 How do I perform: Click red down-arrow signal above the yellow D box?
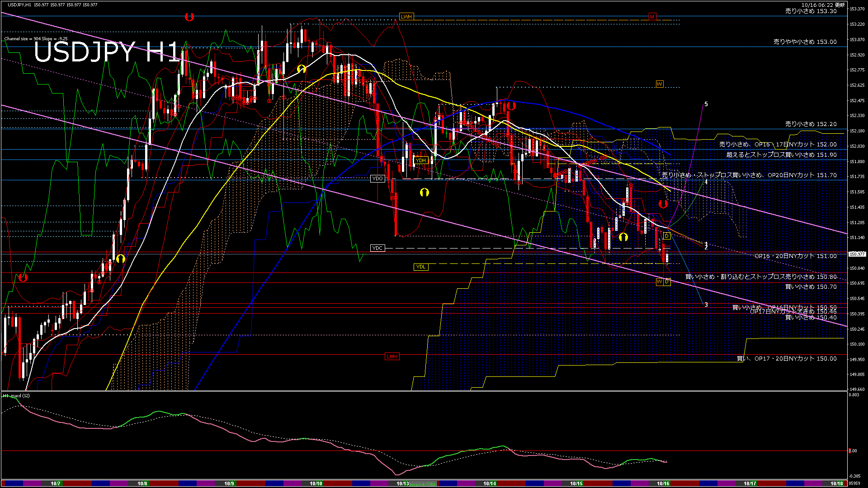pyautogui.click(x=663, y=204)
